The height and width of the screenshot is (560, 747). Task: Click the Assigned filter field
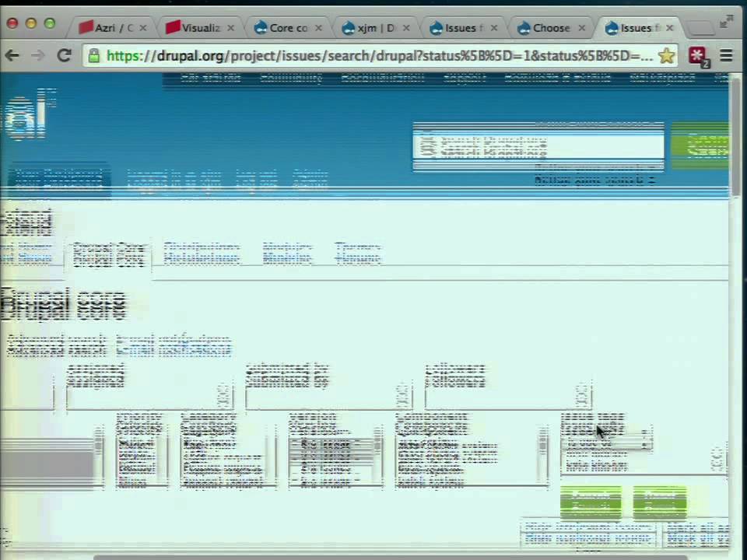pos(150,396)
